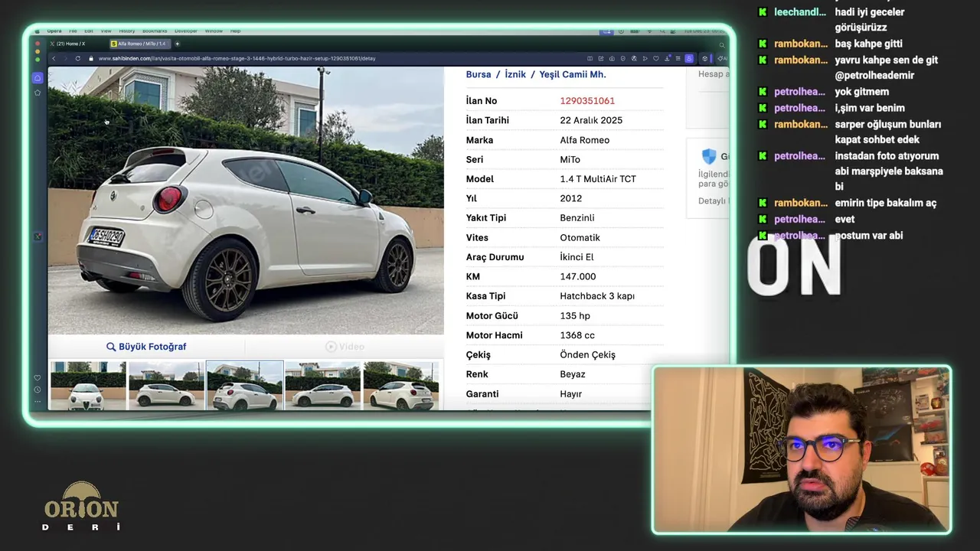This screenshot has height=551, width=980.
Task: Click the sidebar heart icon at bottom
Action: 38,377
